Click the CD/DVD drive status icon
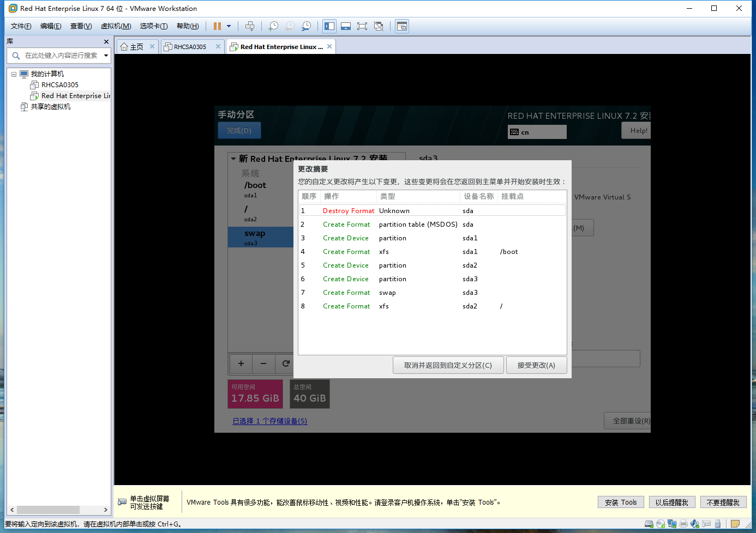Viewport: 756px width, 533px height. (661, 524)
